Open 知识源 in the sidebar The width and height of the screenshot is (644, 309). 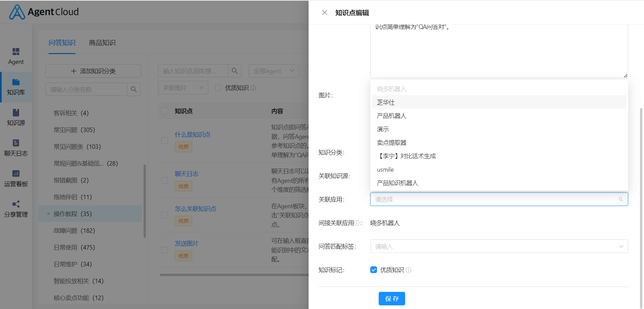[16, 118]
